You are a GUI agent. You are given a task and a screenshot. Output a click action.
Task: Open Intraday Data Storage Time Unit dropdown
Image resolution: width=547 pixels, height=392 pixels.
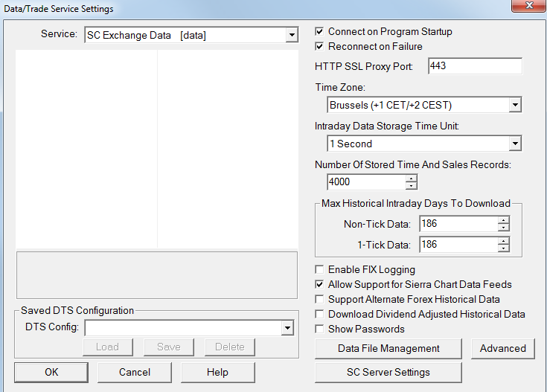pos(515,144)
